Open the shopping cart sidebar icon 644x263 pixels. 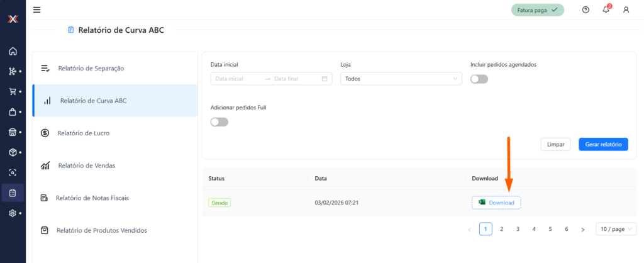point(13,91)
